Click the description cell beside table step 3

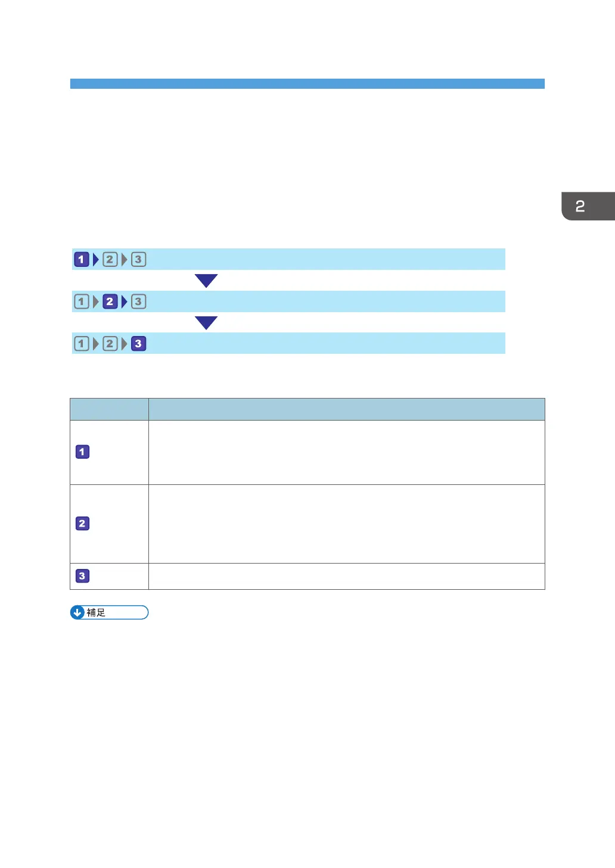pyautogui.click(x=346, y=576)
